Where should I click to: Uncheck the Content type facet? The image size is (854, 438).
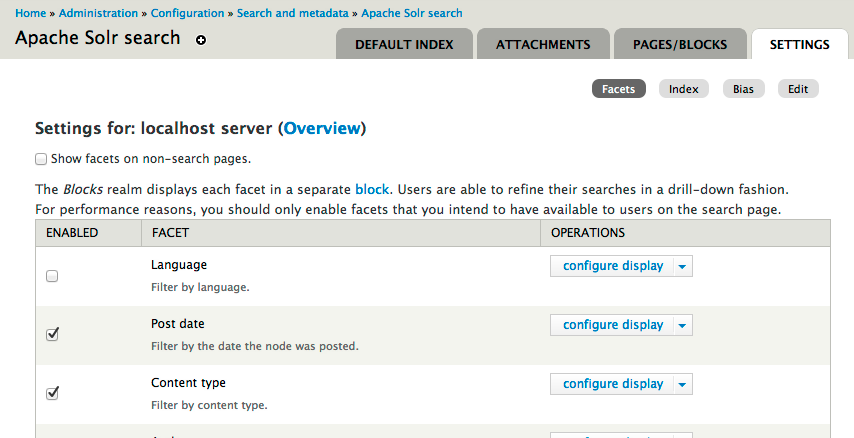52,393
